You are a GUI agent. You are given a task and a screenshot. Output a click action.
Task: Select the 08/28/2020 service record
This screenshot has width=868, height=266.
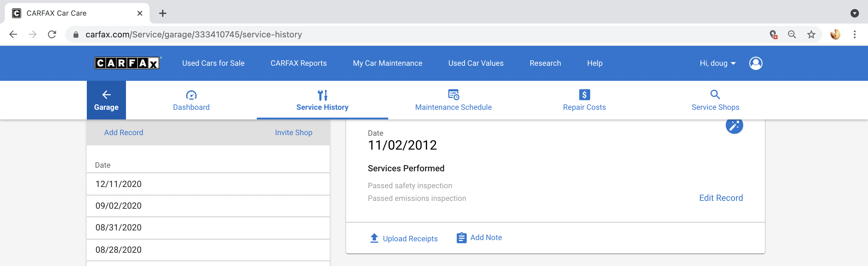(x=208, y=250)
